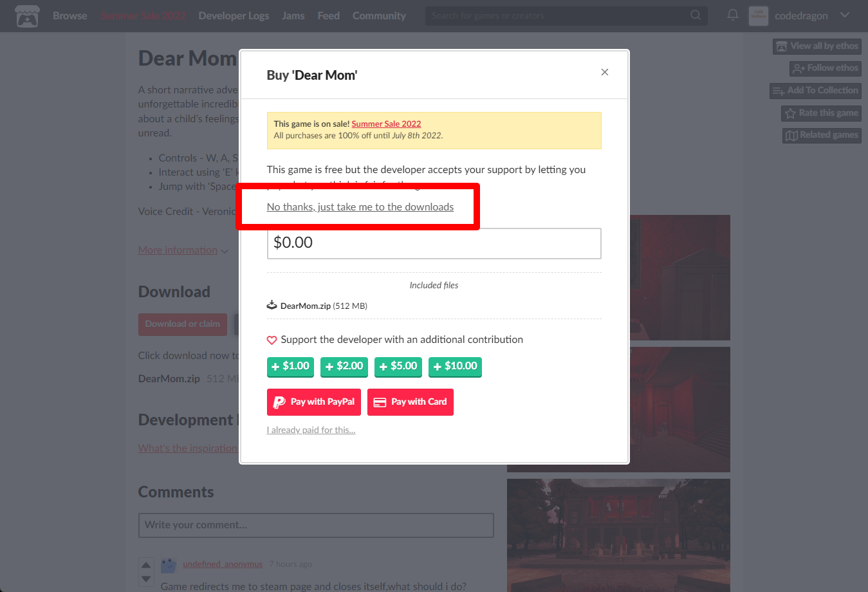Click the Write your comment field
The width and height of the screenshot is (868, 592).
click(316, 525)
